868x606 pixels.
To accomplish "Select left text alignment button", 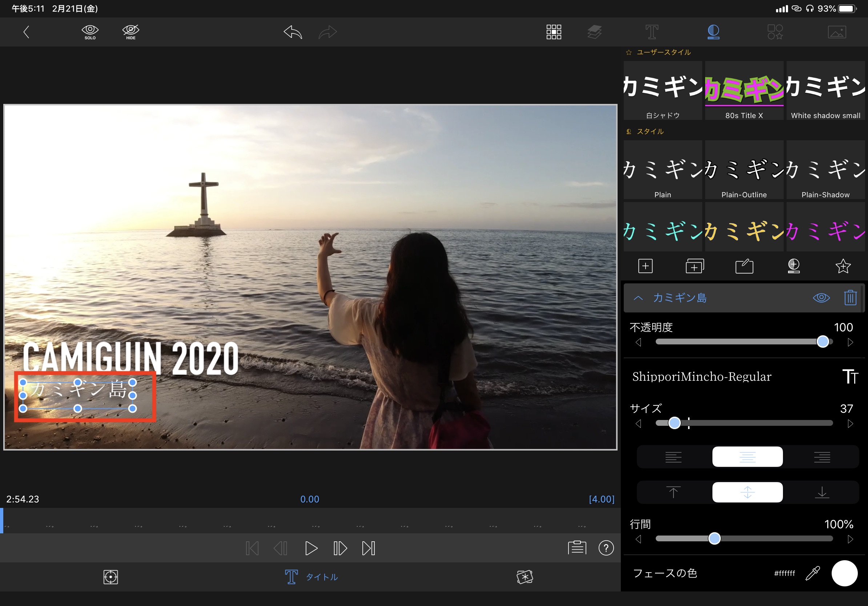I will coord(673,457).
